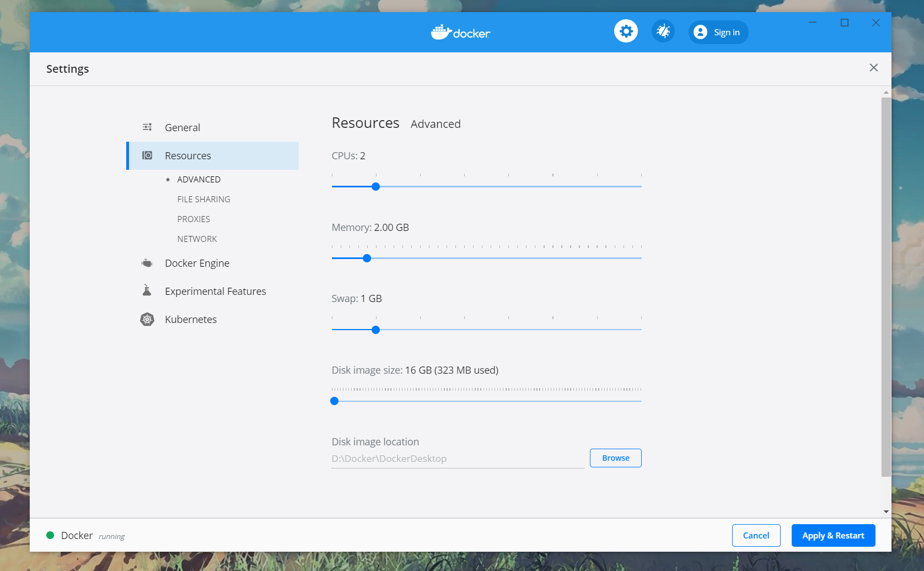
Task: Click the green Docker running status dot
Action: [50, 535]
